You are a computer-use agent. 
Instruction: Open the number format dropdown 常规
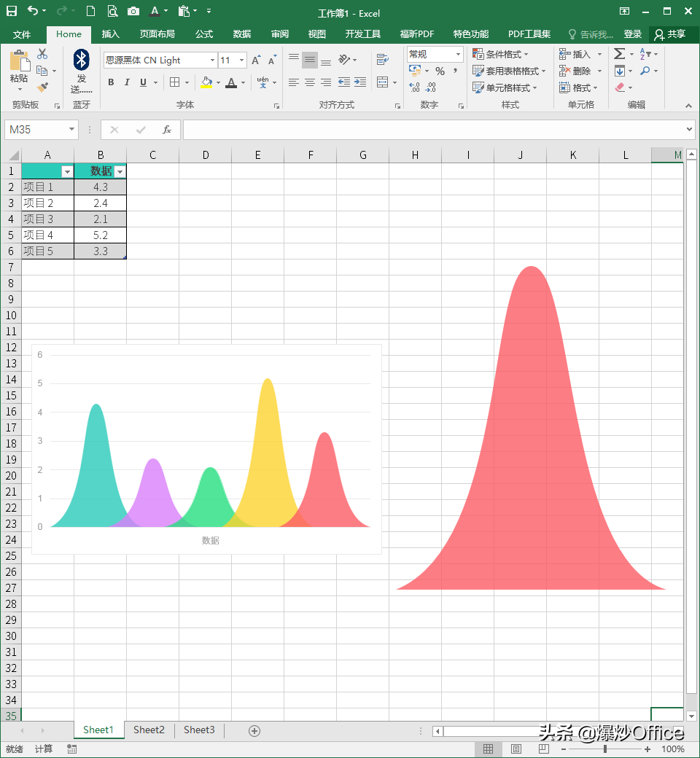coord(458,54)
